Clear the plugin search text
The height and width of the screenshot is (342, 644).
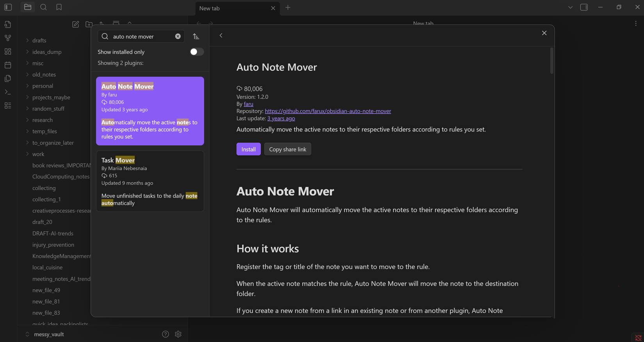[178, 36]
